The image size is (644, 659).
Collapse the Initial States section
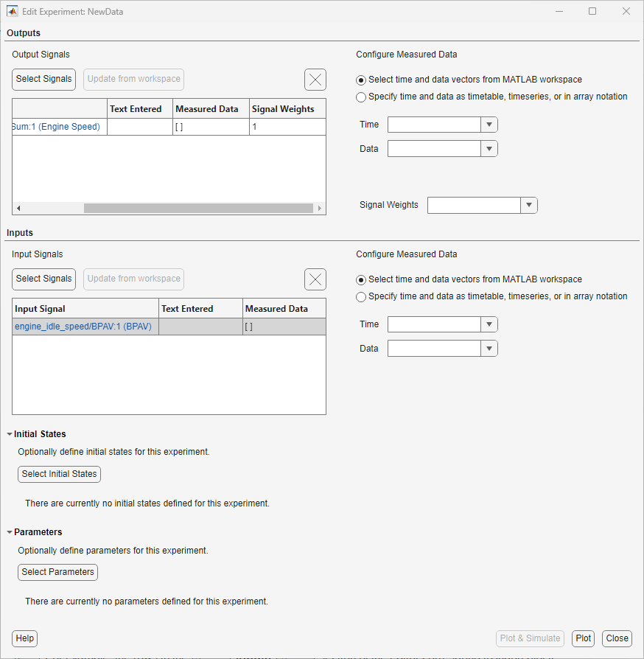[9, 433]
